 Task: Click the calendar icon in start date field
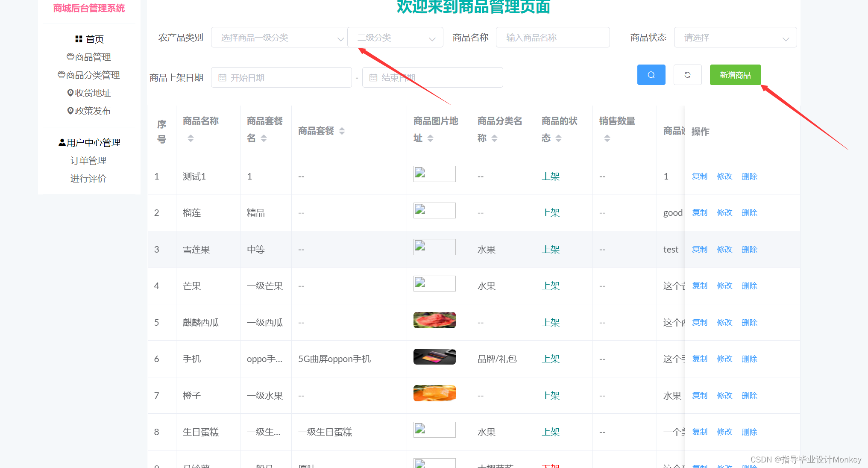[x=222, y=78]
